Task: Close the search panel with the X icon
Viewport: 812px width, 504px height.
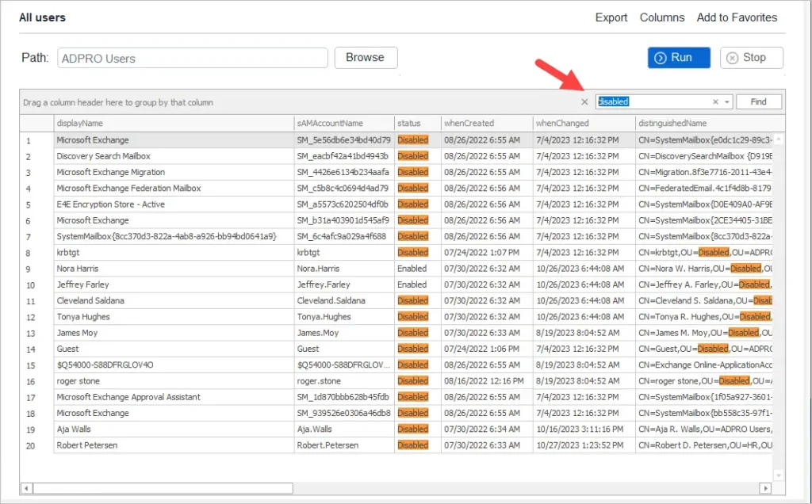Action: [x=584, y=102]
